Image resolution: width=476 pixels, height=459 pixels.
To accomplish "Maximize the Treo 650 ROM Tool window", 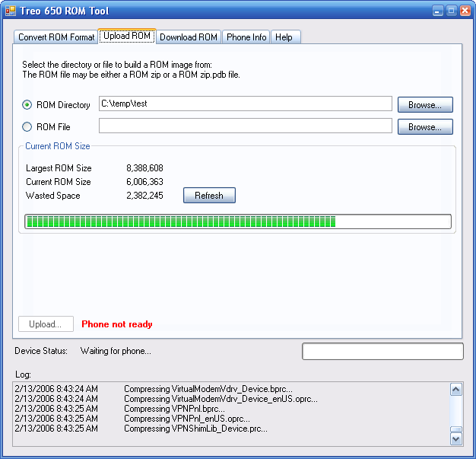I will (x=451, y=11).
